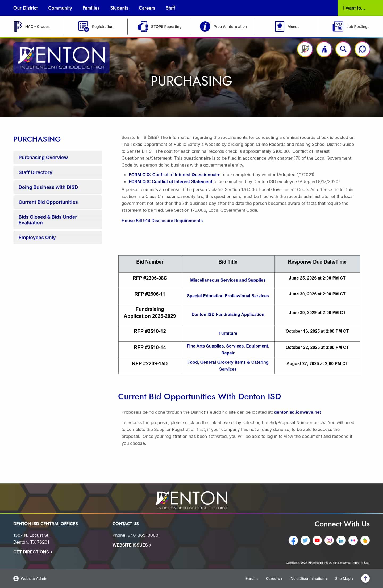Screen dimensions: 383x588
Task: Click GET DIRECTIONS in the footer
Action: click(x=33, y=552)
